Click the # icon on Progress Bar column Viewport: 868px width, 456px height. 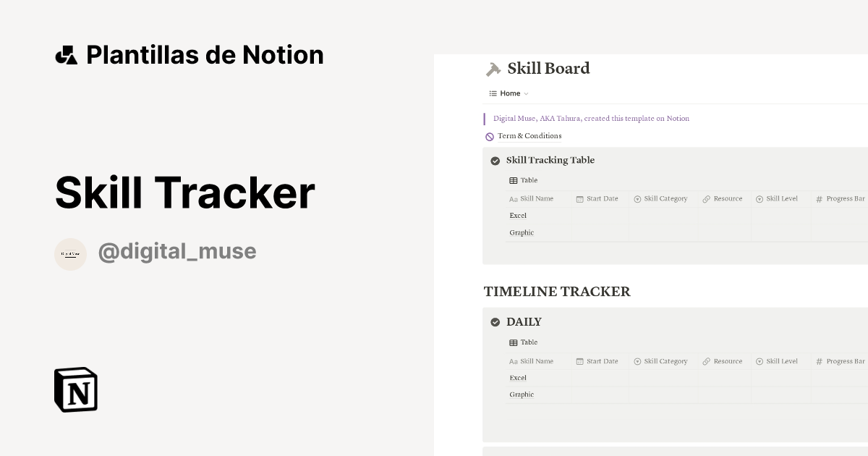coord(818,198)
